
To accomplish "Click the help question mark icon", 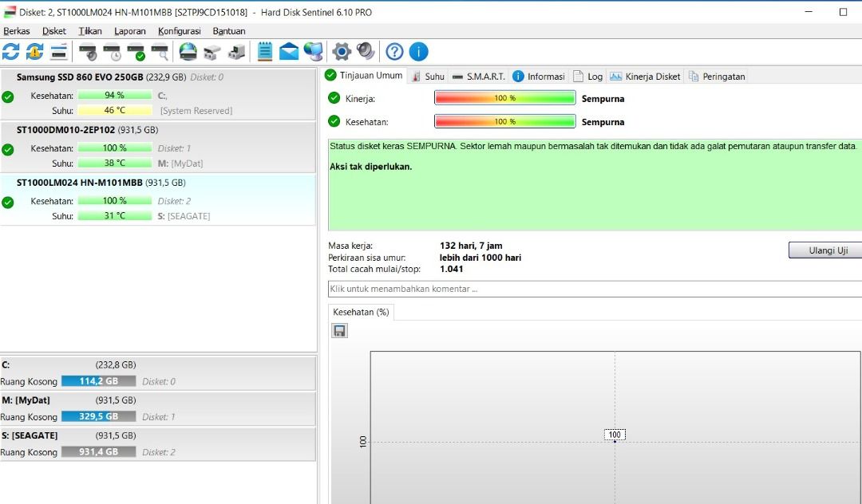I will point(394,52).
